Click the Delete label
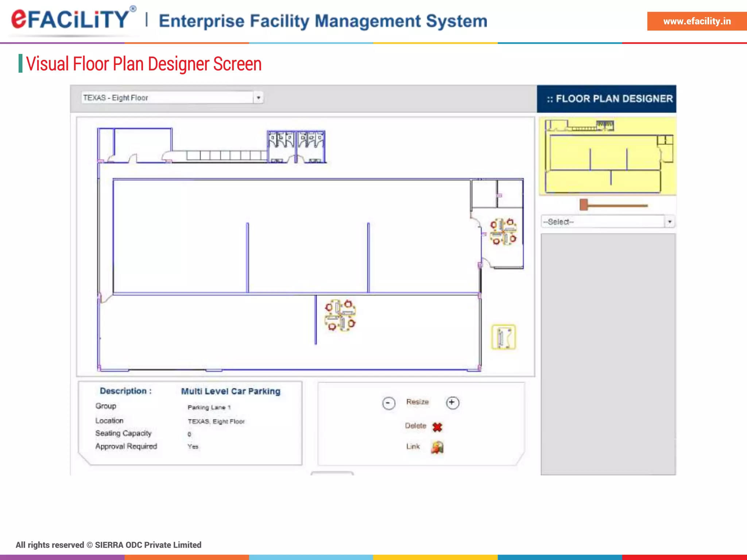The width and height of the screenshot is (747, 560). click(x=415, y=426)
